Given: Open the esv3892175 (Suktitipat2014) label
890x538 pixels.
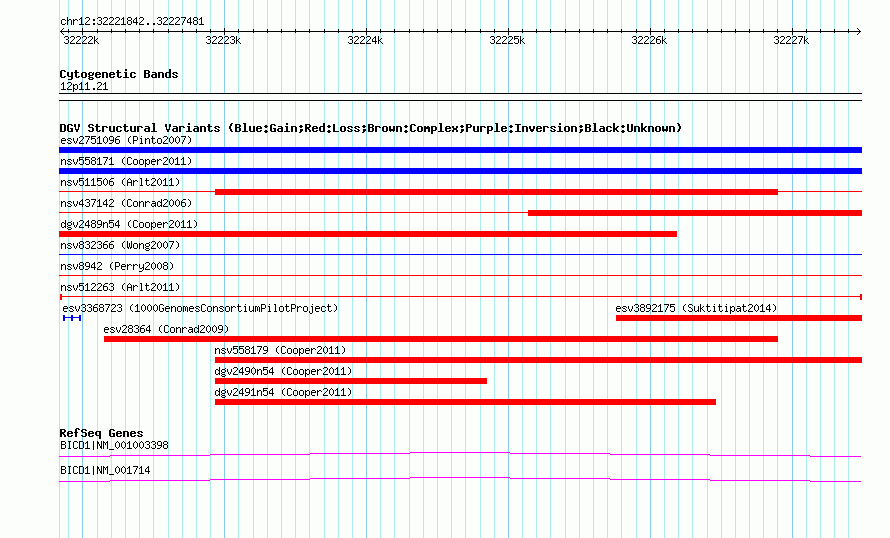Looking at the screenshot, I should pos(696,308).
